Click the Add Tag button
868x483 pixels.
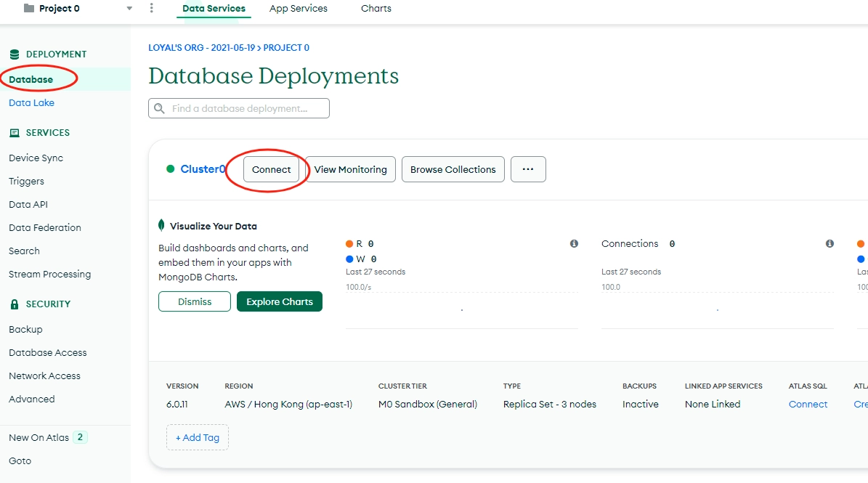[x=198, y=438]
